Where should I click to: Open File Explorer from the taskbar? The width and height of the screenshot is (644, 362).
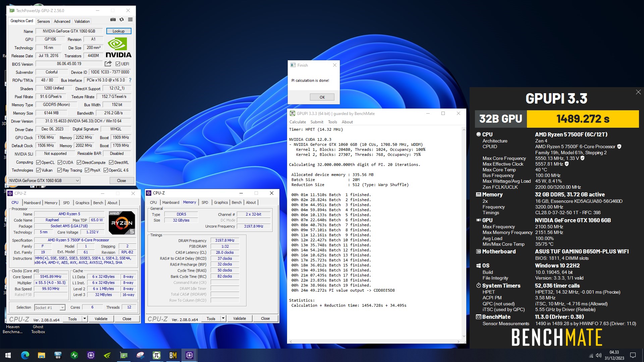coord(41,355)
